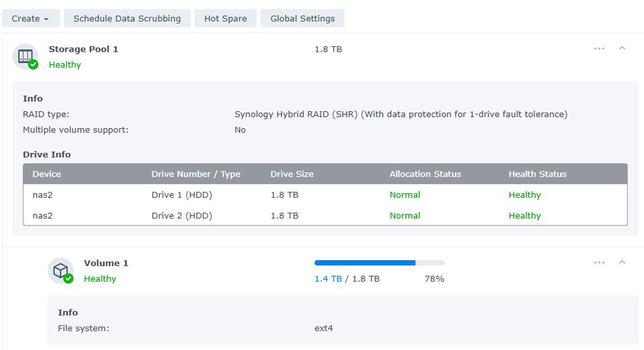The image size is (644, 350).
Task: Click Storage Pool 1 capacity 1.8 TB
Action: [328, 49]
